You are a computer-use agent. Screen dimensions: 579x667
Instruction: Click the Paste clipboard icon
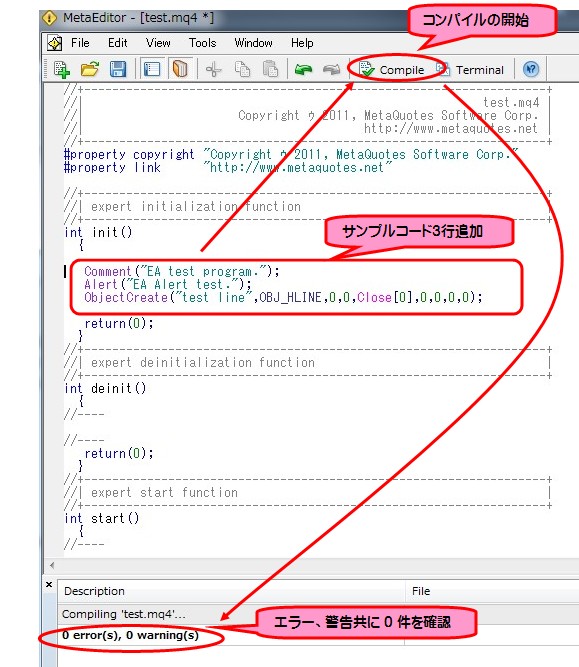pos(270,69)
